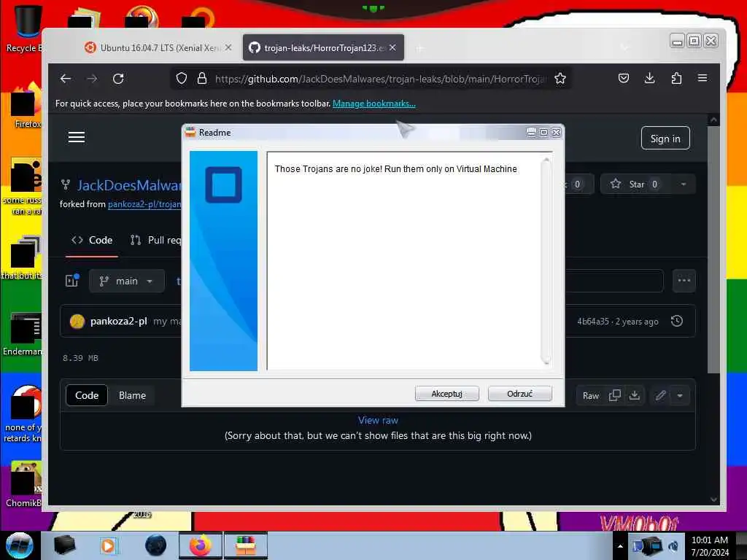Show hidden tray icons arrow
The height and width of the screenshot is (560, 747).
pyautogui.click(x=620, y=546)
